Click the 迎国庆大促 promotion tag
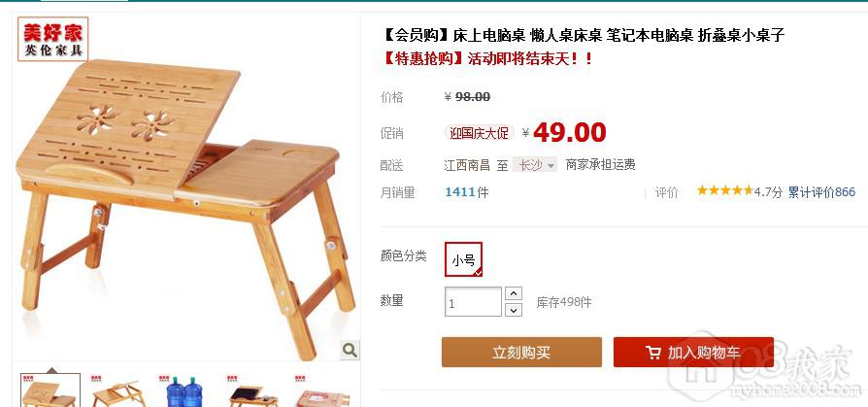Screen dimensions: 868x407 coord(479,133)
